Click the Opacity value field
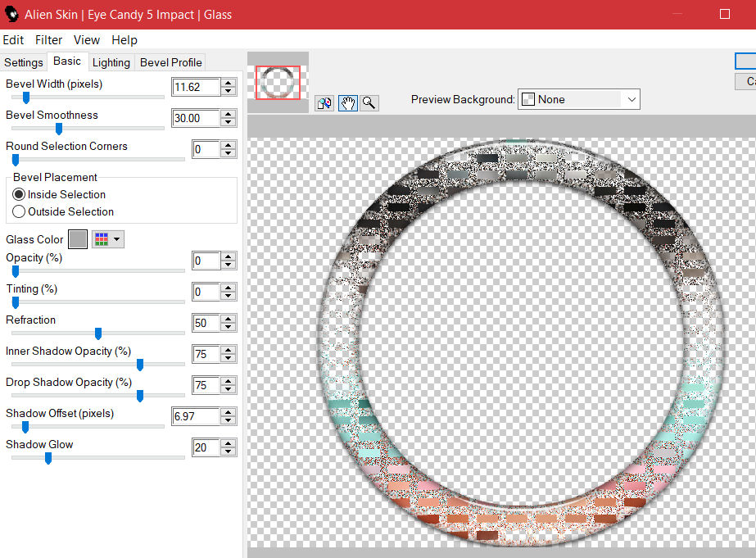The image size is (756, 558). click(x=206, y=261)
